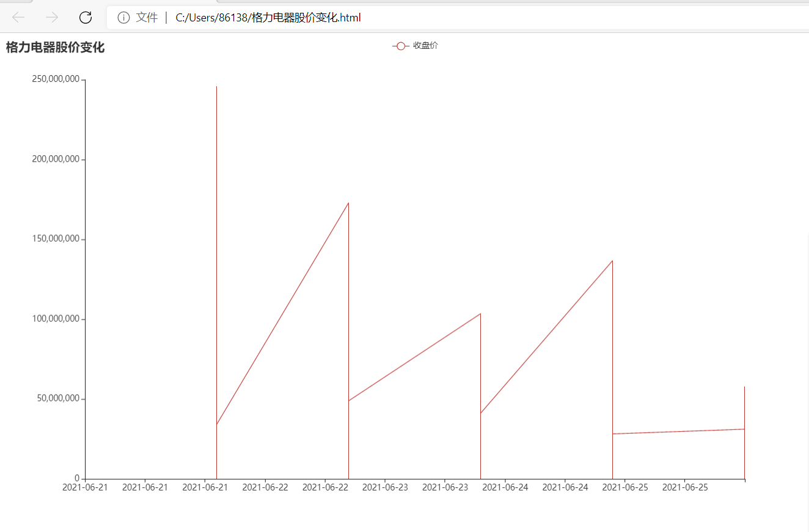Toggle the 收盘价 legend series
The width and height of the screenshot is (809, 532).
point(415,46)
